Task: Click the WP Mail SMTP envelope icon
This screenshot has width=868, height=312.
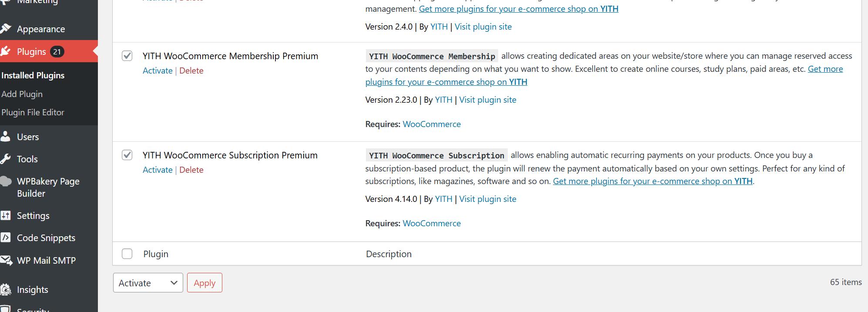Action: 6,260
